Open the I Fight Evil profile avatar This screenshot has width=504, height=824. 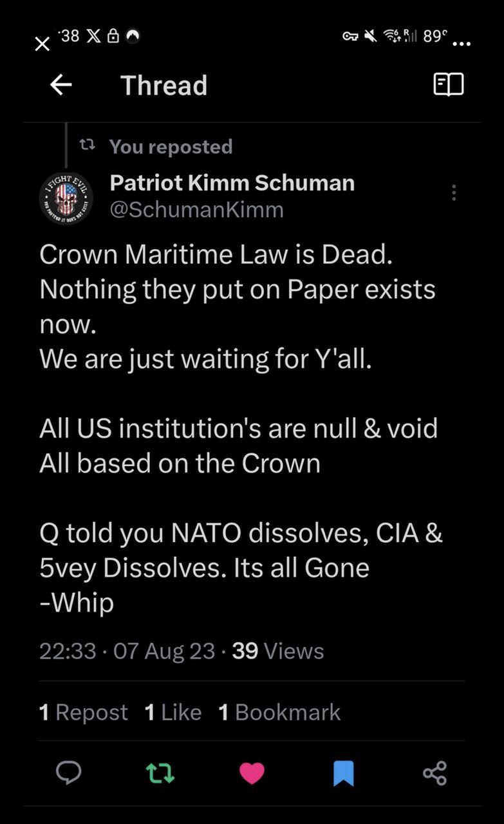point(66,198)
